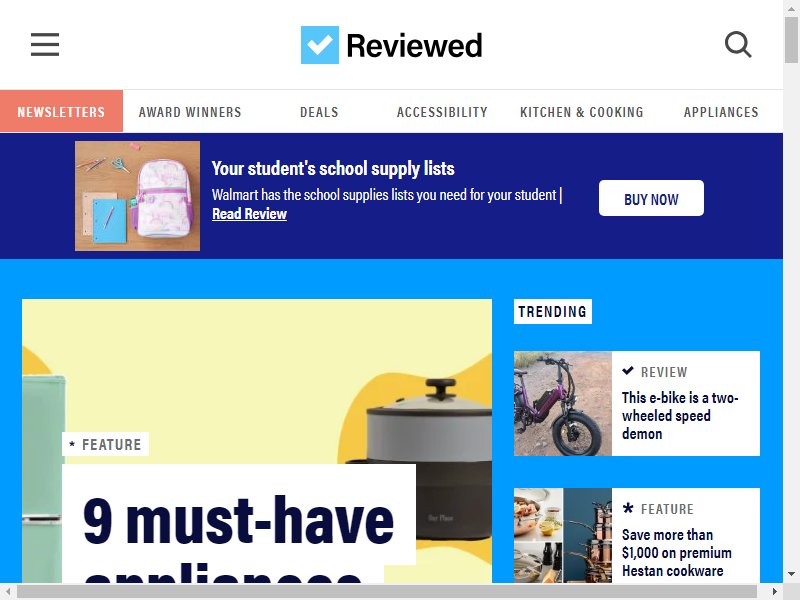The image size is (800, 600).
Task: Open the Newsletters tab
Action: coord(61,111)
